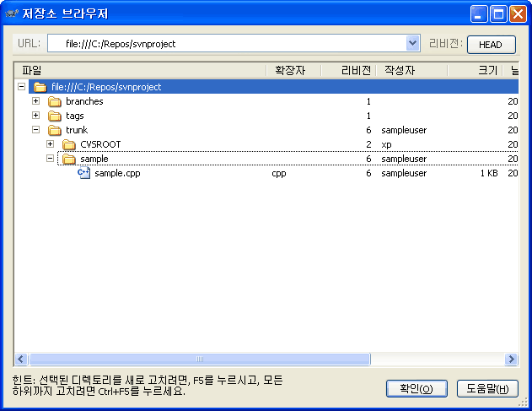
Task: Expand the branches folder node
Action: click(35, 101)
